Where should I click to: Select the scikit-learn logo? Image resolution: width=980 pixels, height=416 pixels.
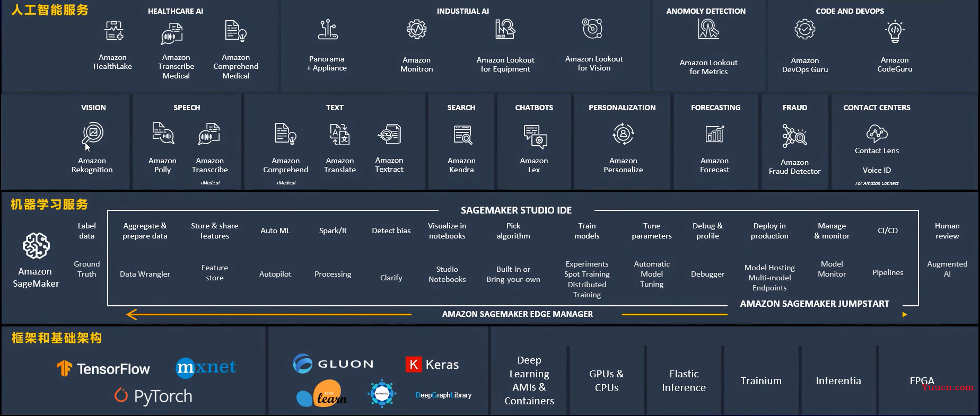[322, 393]
